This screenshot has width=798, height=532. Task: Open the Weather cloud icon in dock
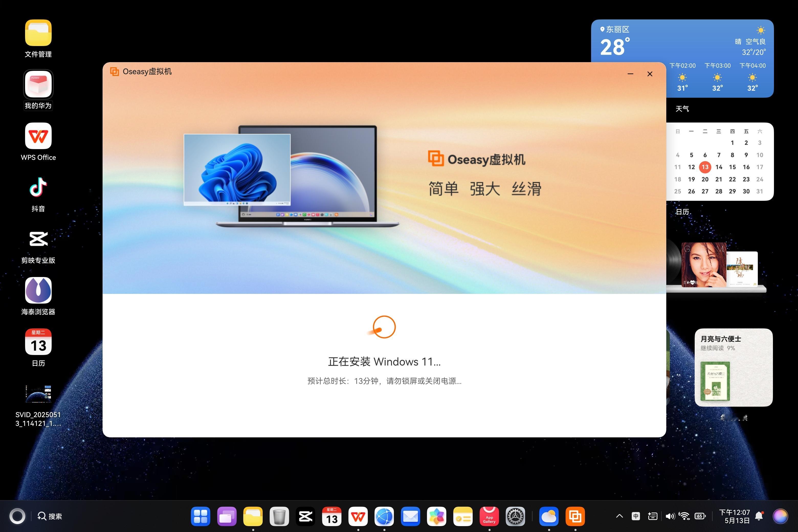coord(549,516)
